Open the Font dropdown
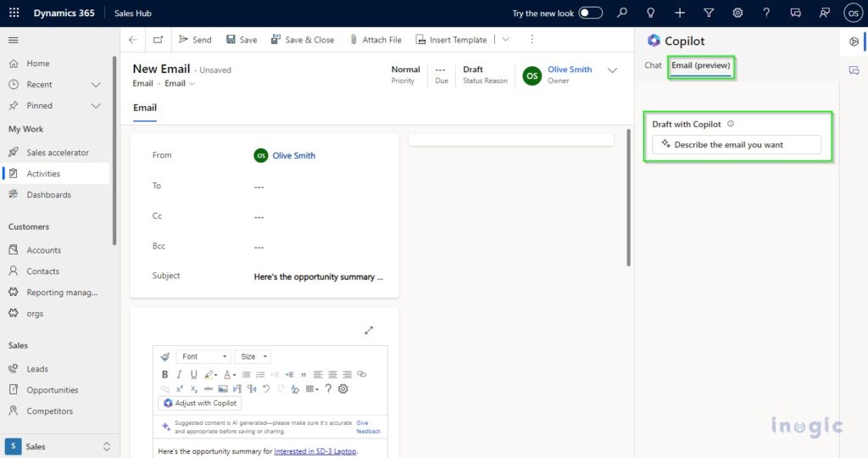 (x=203, y=357)
